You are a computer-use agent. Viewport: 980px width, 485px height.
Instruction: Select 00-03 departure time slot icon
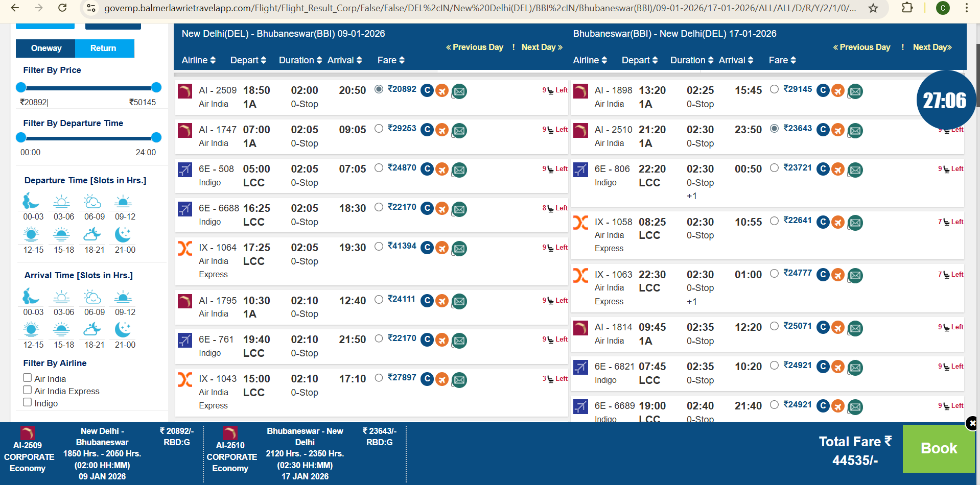click(x=31, y=201)
